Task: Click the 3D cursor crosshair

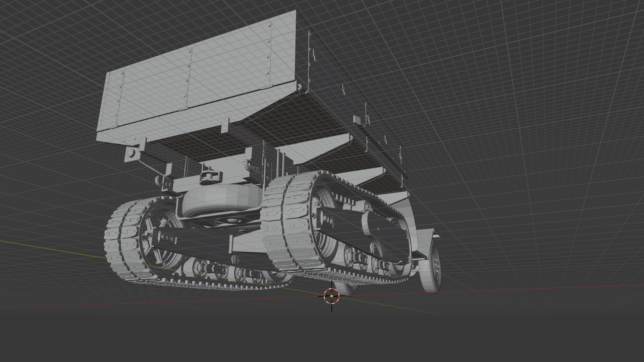Action: [332, 296]
